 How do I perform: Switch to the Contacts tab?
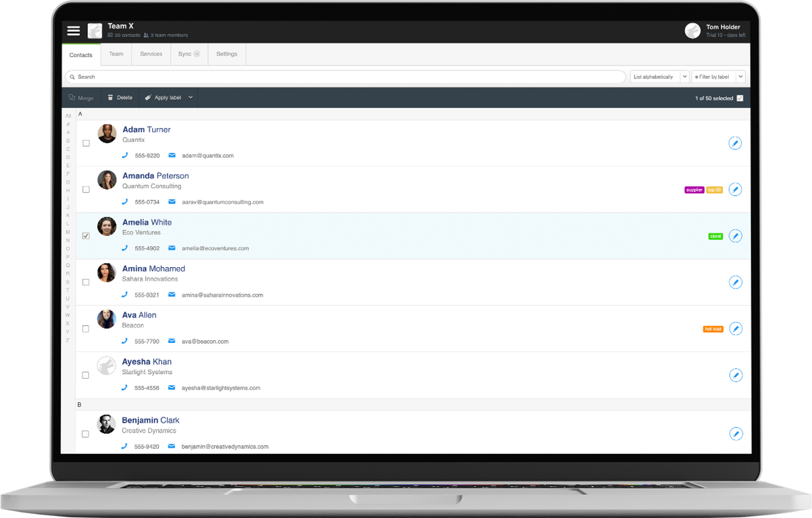(81, 55)
